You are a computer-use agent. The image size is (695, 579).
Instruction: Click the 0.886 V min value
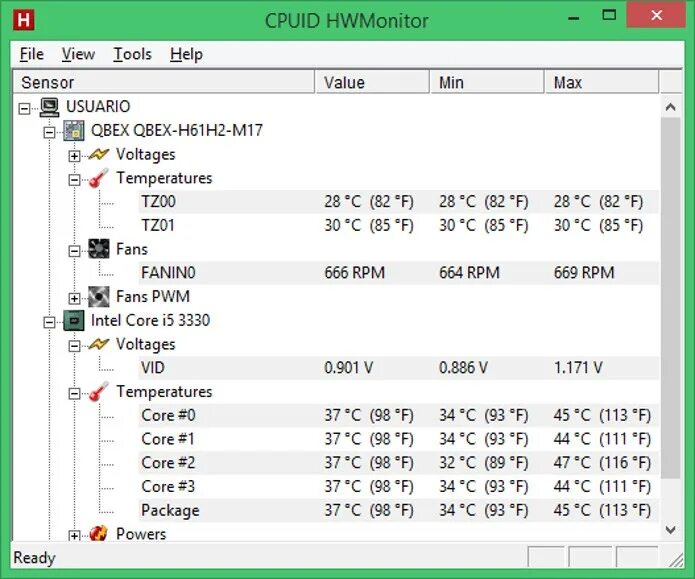pyautogui.click(x=463, y=368)
